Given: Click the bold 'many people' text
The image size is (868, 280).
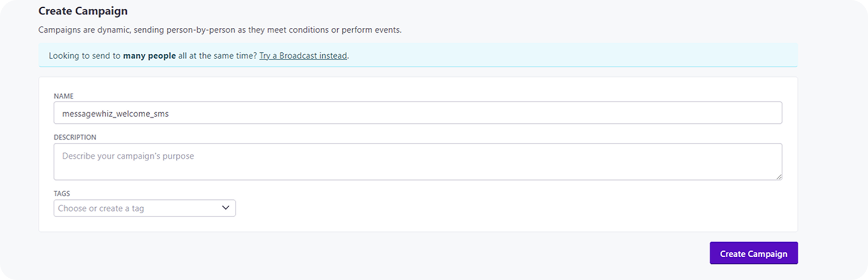Looking at the screenshot, I should pyautogui.click(x=149, y=56).
